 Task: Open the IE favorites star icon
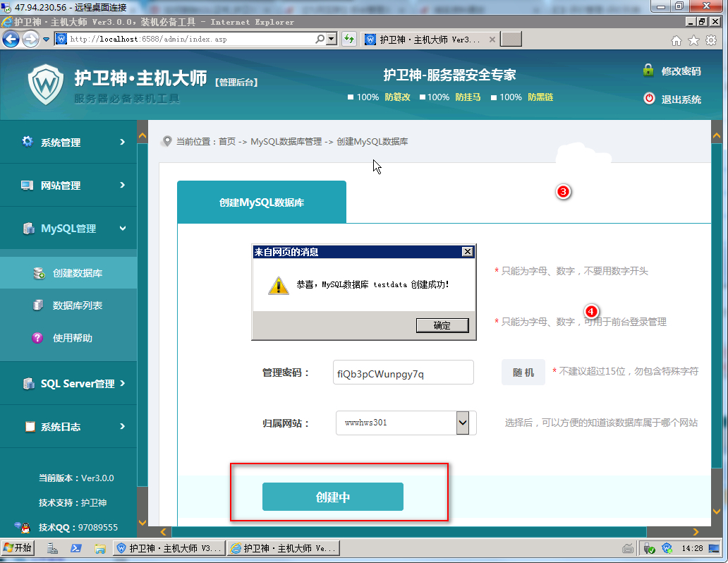pyautogui.click(x=693, y=40)
